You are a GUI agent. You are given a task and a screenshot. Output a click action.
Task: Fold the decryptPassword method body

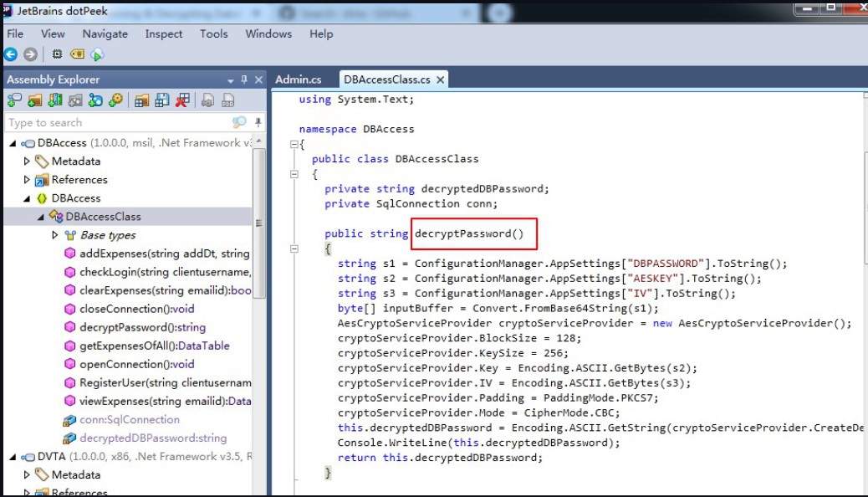click(294, 248)
